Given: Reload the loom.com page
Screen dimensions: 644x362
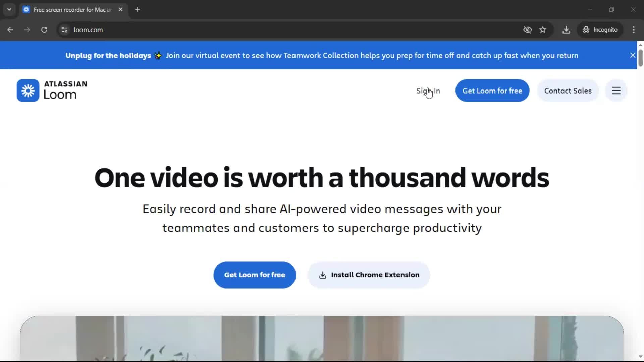Looking at the screenshot, I should point(44,30).
